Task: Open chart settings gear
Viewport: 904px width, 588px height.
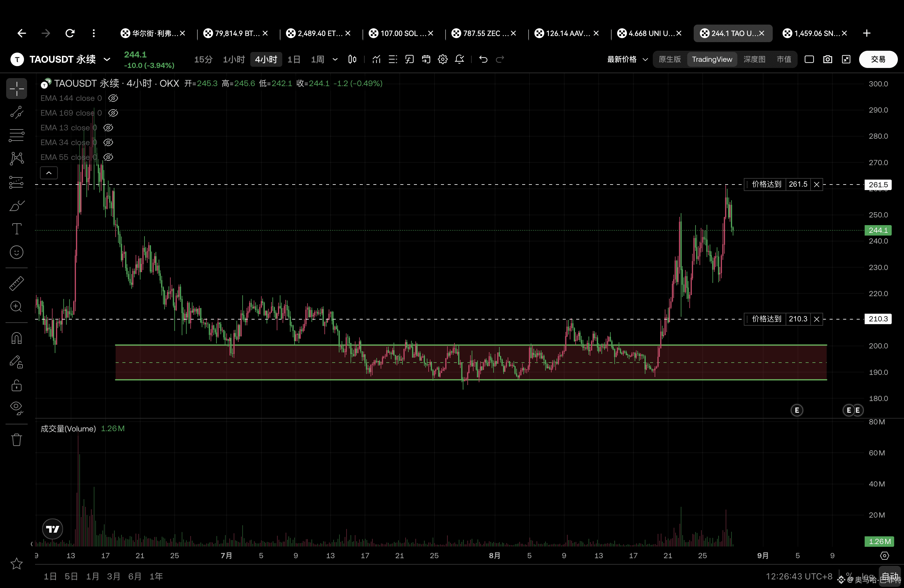Action: point(442,59)
